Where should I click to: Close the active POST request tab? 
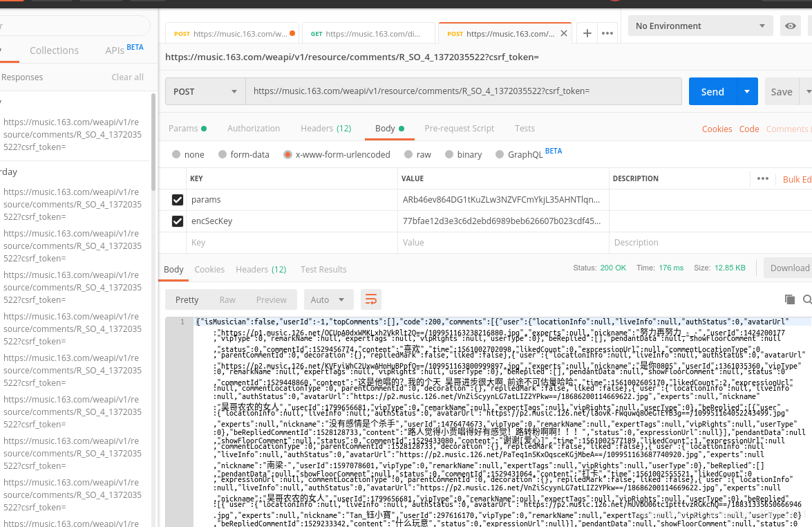[564, 34]
